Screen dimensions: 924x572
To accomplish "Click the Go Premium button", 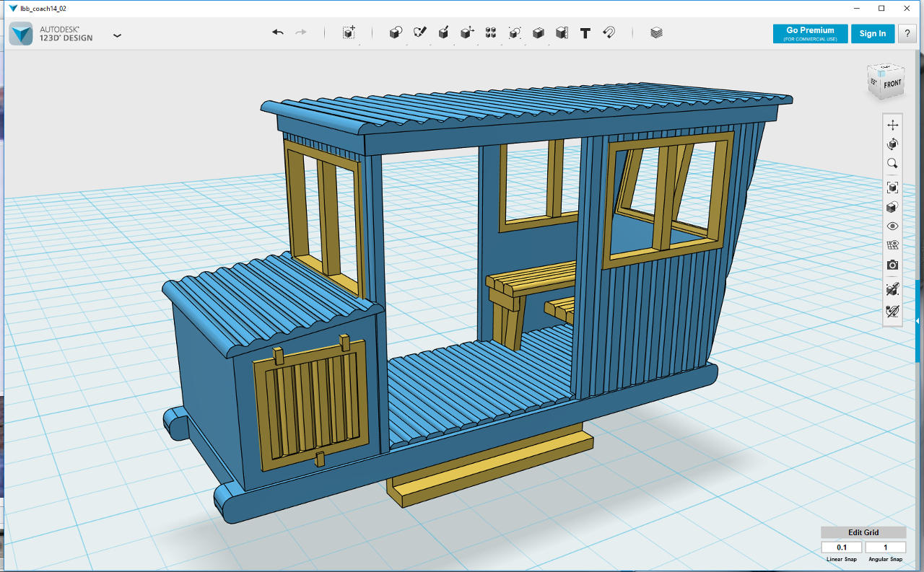I will click(x=810, y=34).
